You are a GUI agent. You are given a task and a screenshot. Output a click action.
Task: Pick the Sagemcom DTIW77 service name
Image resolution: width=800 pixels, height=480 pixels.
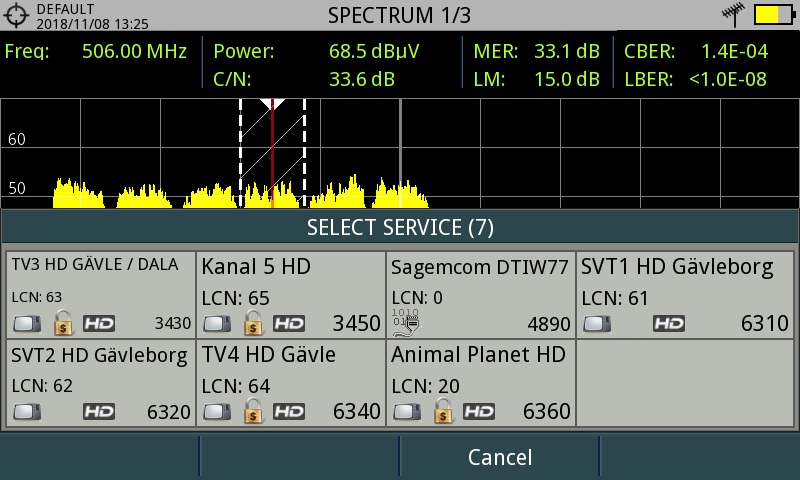coord(480,267)
